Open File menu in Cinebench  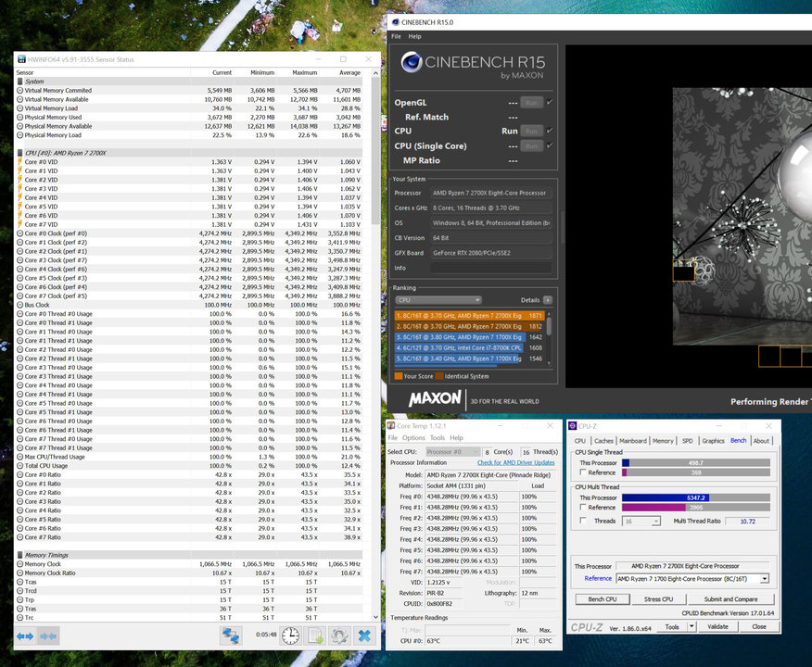coord(396,37)
